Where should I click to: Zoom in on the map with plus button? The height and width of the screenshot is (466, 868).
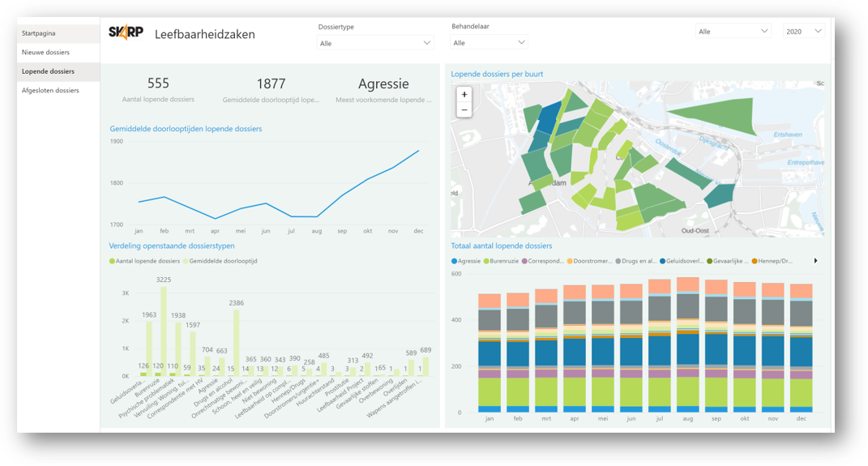coord(464,95)
